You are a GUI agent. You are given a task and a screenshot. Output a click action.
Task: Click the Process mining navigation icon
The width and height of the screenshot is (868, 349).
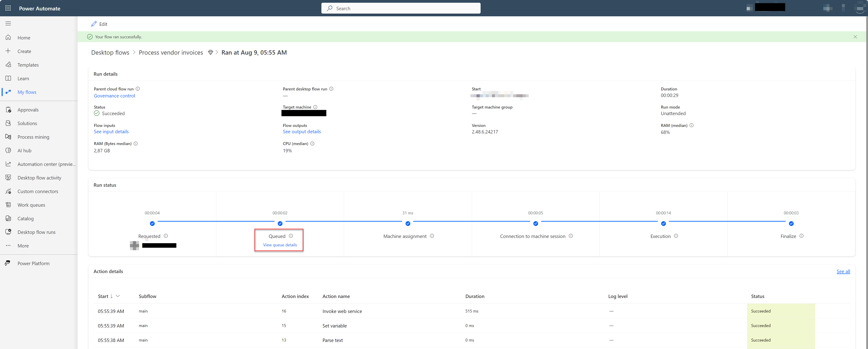(x=8, y=137)
